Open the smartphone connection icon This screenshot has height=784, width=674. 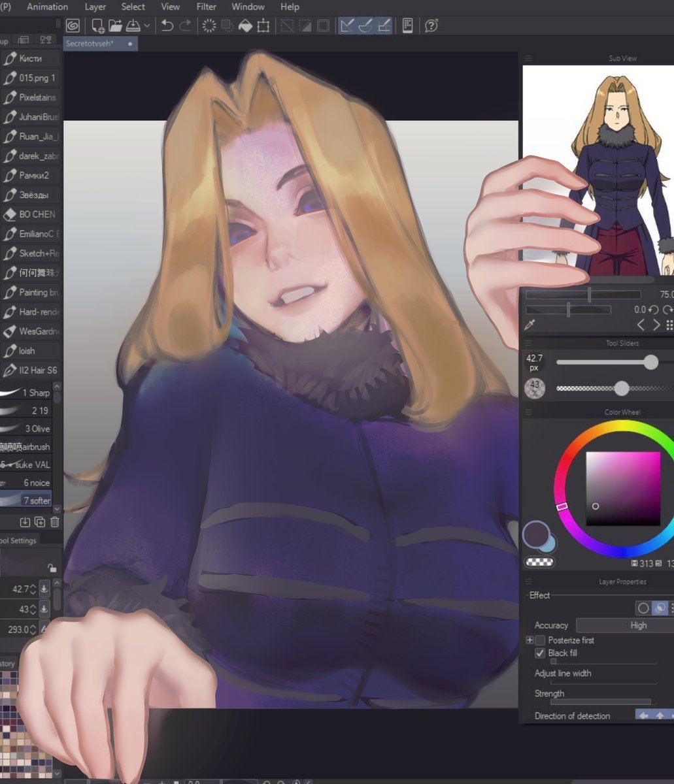(407, 26)
